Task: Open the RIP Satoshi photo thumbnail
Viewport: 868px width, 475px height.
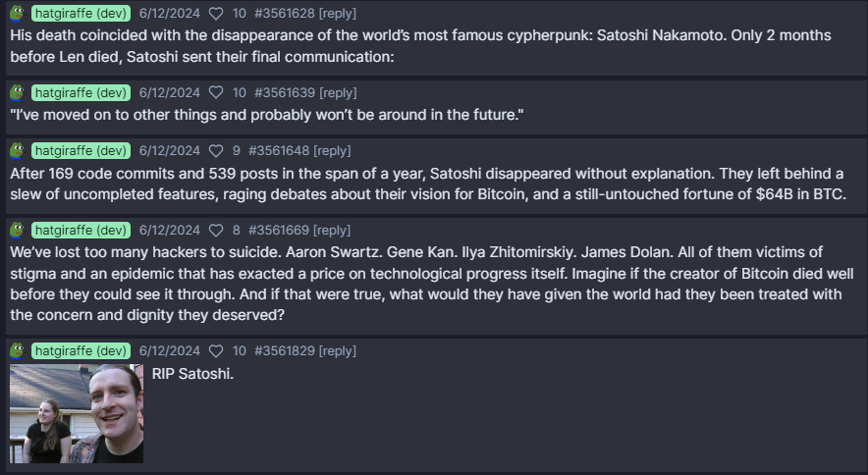Action: [77, 413]
